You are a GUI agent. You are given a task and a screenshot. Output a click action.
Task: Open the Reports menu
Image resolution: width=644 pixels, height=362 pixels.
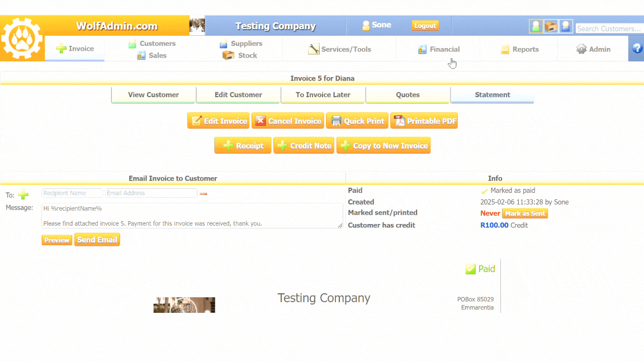[519, 49]
